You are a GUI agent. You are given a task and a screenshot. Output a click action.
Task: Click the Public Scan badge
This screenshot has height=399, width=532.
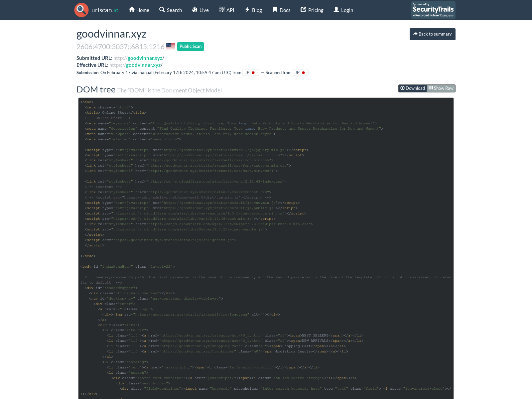191,47
